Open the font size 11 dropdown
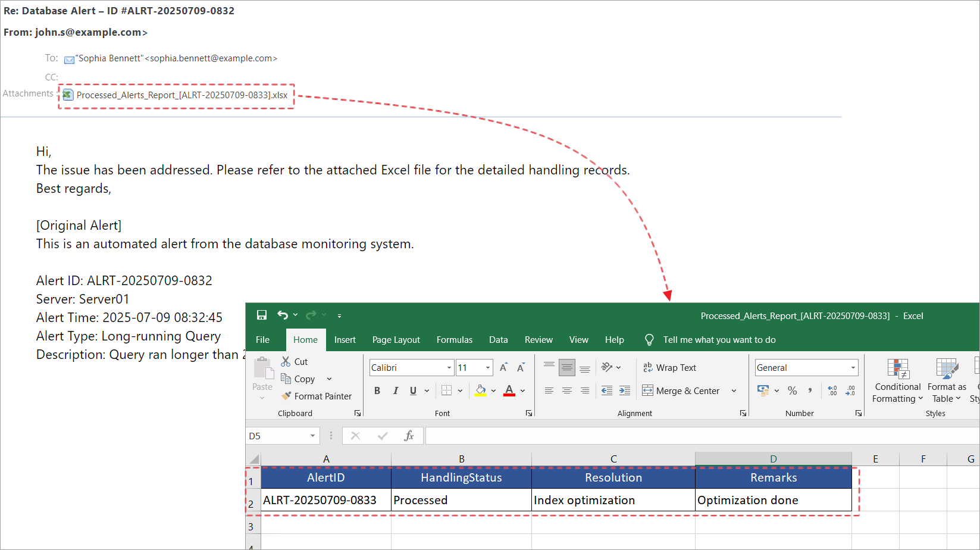 488,367
